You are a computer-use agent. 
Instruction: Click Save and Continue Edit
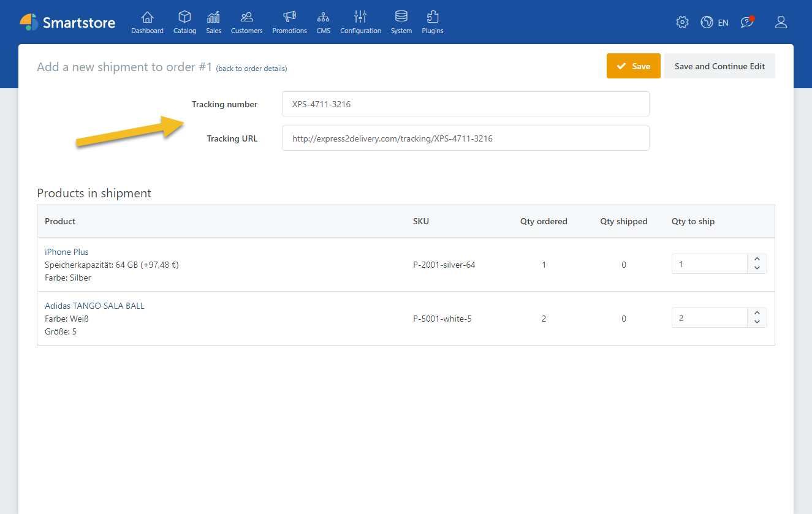pos(719,66)
